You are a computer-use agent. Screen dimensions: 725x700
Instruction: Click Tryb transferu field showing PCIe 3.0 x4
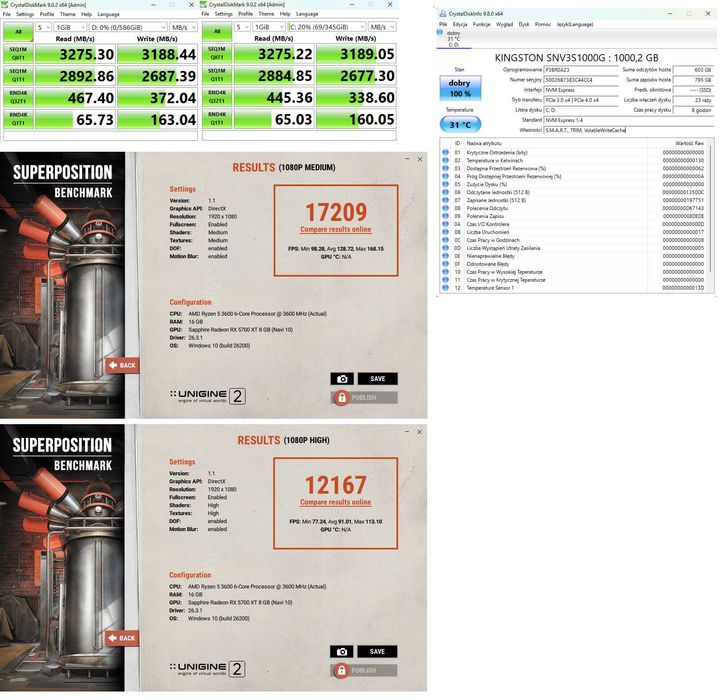tap(581, 100)
